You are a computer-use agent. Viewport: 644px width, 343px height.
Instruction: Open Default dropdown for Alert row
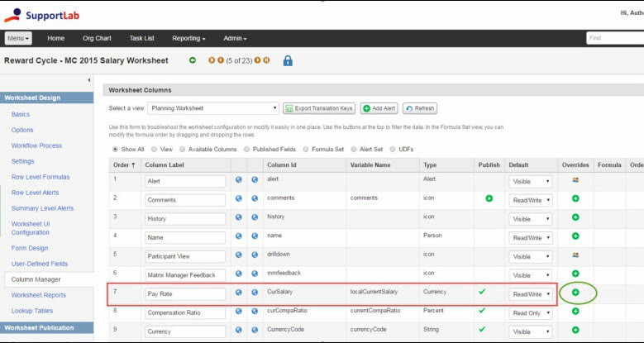click(x=530, y=182)
